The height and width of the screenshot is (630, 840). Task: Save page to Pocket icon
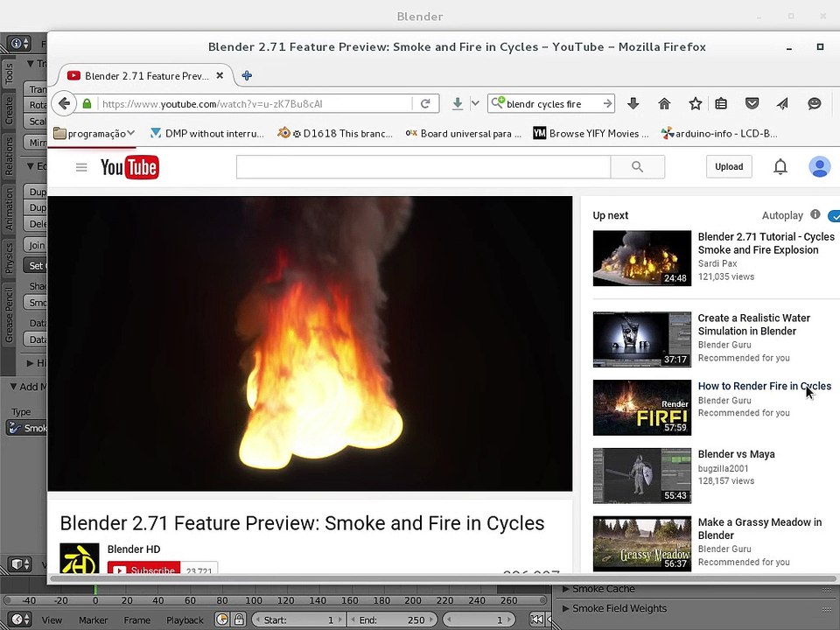752,103
